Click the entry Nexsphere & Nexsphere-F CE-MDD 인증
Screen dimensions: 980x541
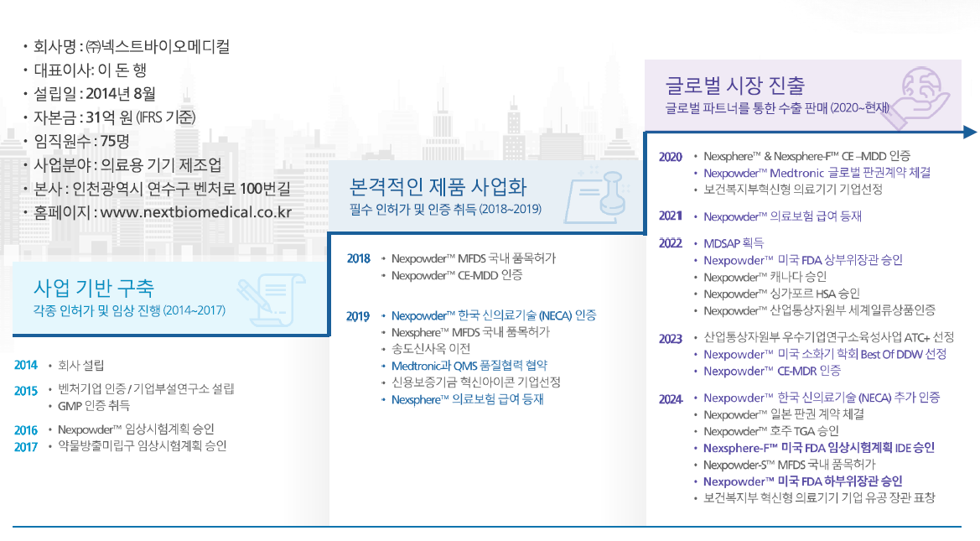click(x=806, y=156)
